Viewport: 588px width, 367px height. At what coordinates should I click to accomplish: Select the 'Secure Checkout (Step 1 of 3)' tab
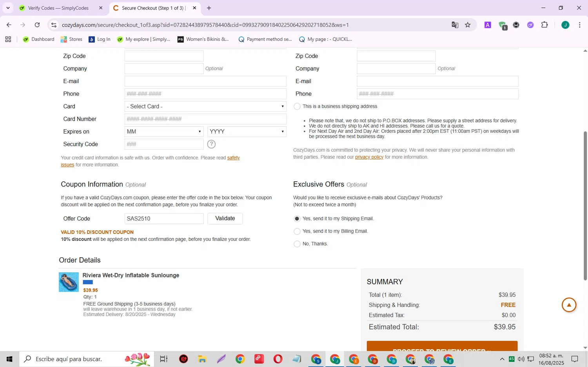pos(154,8)
